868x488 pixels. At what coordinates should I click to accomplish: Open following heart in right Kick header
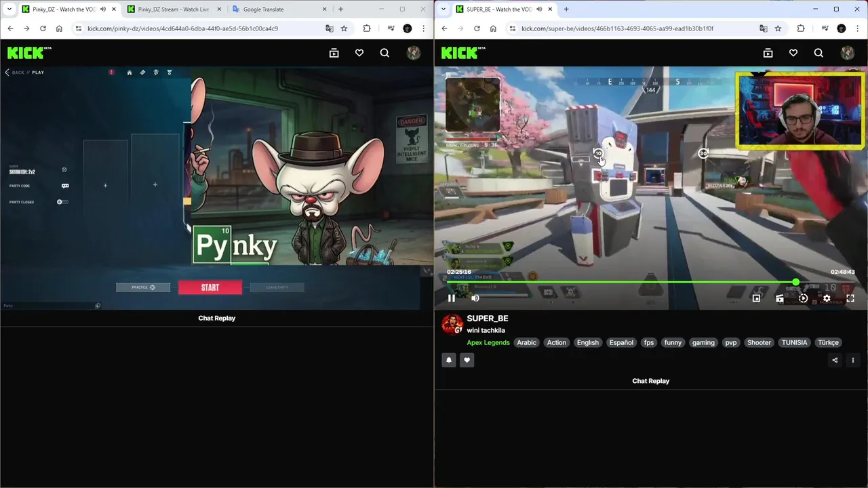tap(793, 53)
